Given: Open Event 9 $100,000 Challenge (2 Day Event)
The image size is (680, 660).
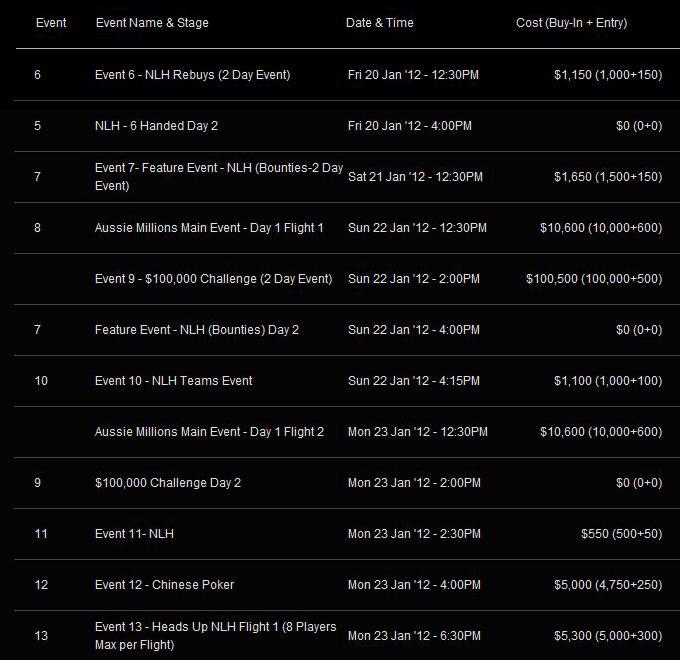Looking at the screenshot, I should 213,278.
